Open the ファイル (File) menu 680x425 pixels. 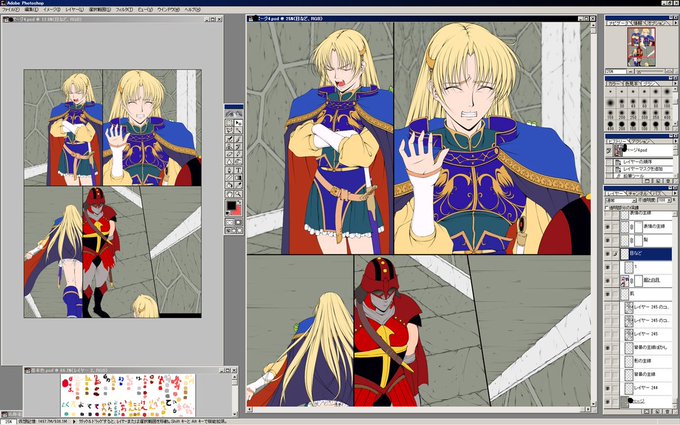coord(10,9)
